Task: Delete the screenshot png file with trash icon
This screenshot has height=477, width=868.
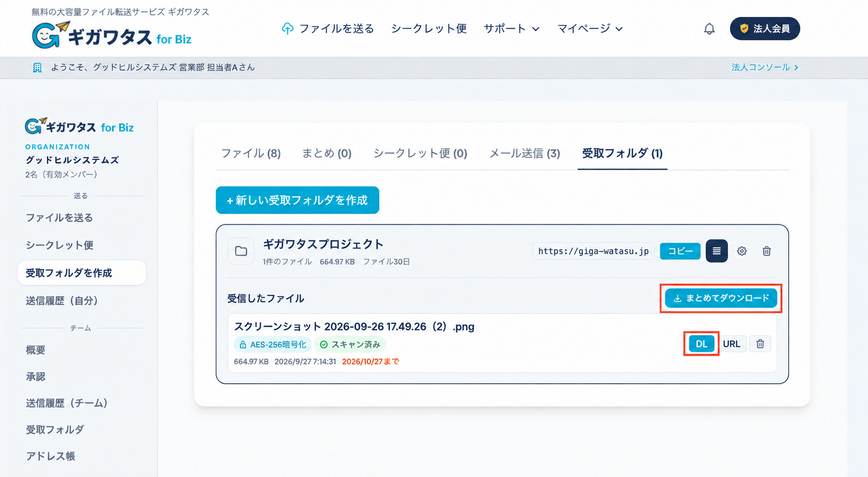Action: [760, 344]
